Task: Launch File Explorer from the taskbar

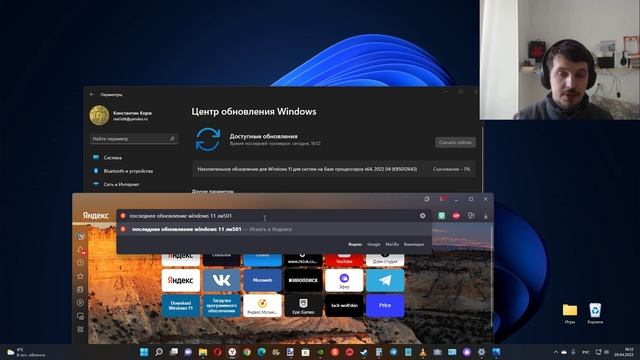Action: (203, 352)
